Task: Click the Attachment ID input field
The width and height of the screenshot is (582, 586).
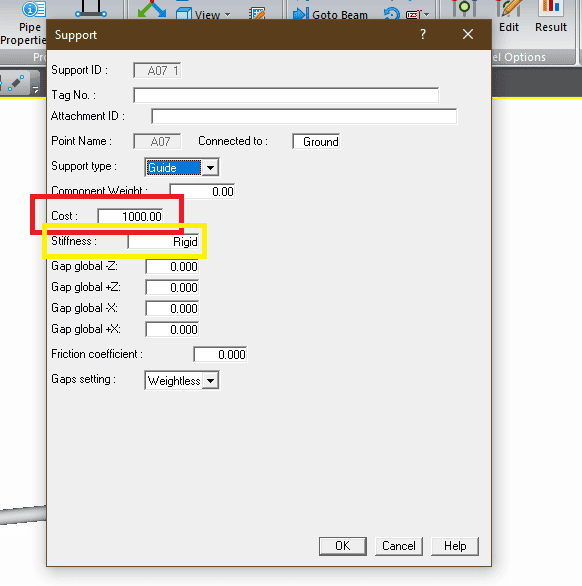Action: pos(304,116)
